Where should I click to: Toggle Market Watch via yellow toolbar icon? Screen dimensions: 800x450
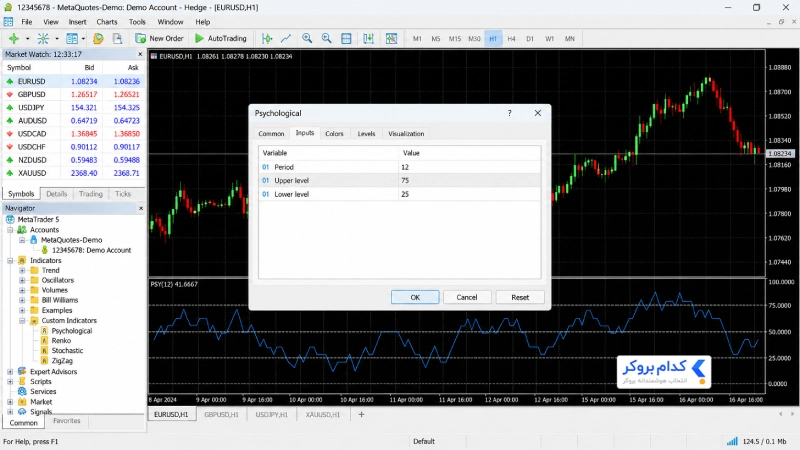pyautogui.click(x=98, y=38)
